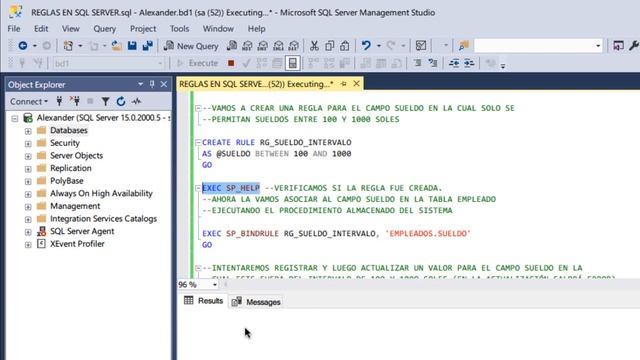The width and height of the screenshot is (640, 360).
Task: Click the Find in Files icon
Action: (x=464, y=46)
